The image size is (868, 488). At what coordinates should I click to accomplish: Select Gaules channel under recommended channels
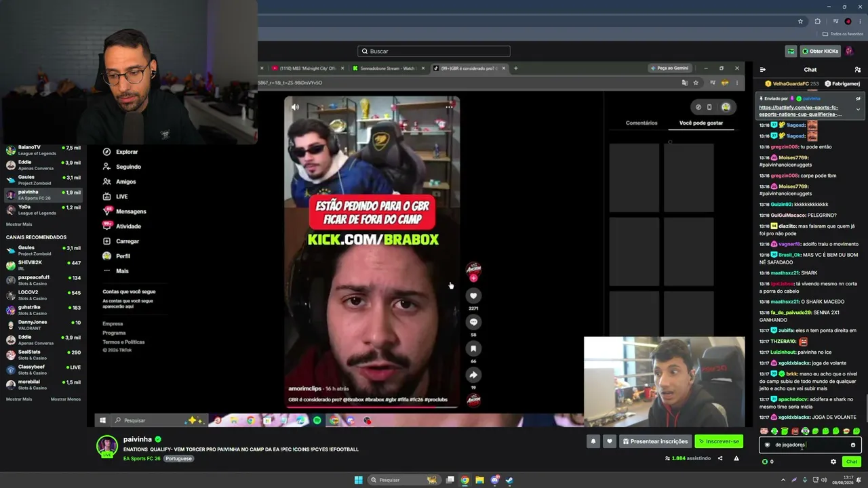click(43, 250)
